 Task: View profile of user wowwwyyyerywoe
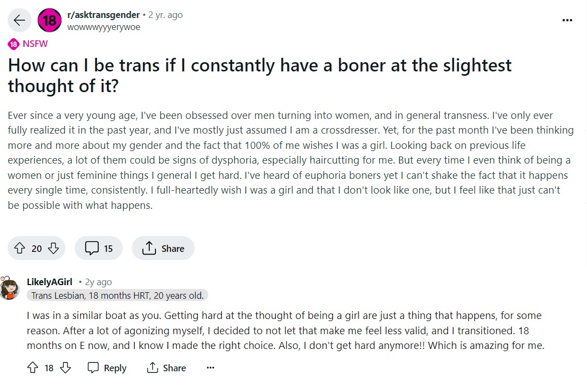(x=104, y=27)
